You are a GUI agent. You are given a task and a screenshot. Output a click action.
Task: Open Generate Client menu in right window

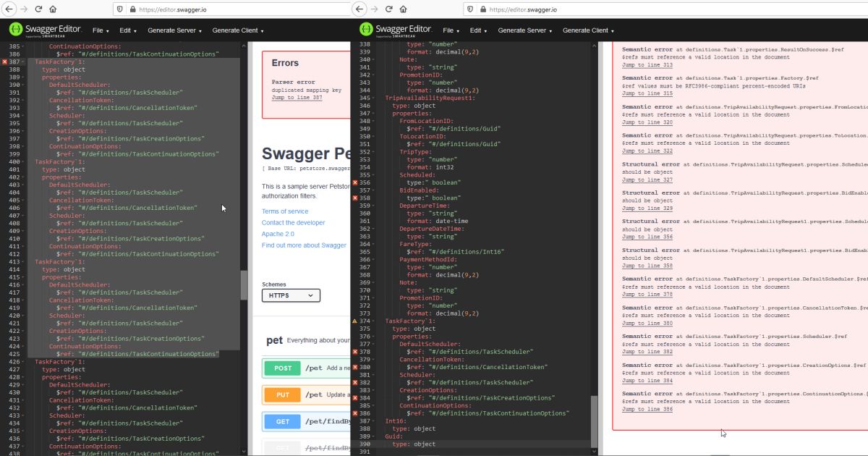[587, 30]
